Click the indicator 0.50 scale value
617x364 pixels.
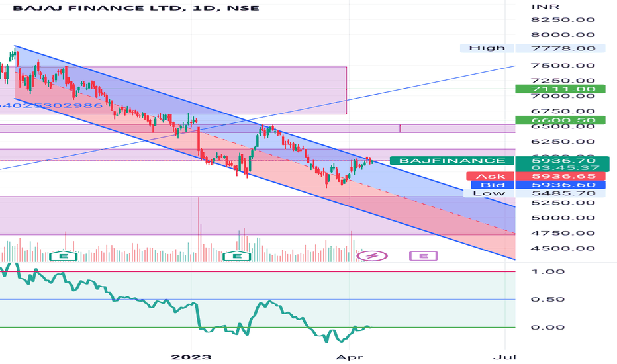coord(547,299)
